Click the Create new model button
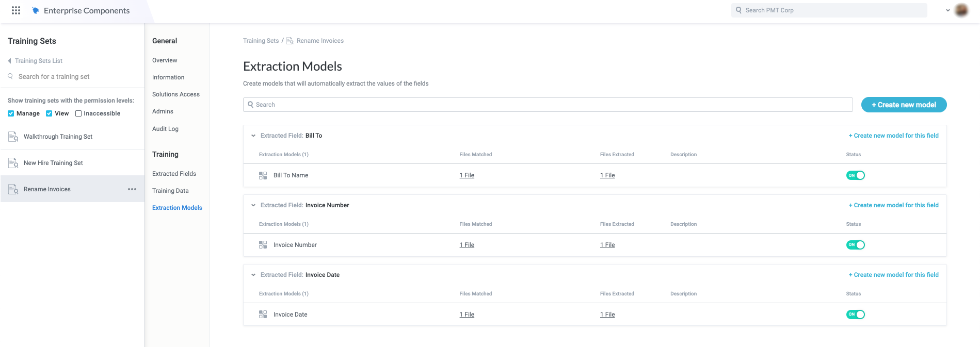 pos(904,105)
